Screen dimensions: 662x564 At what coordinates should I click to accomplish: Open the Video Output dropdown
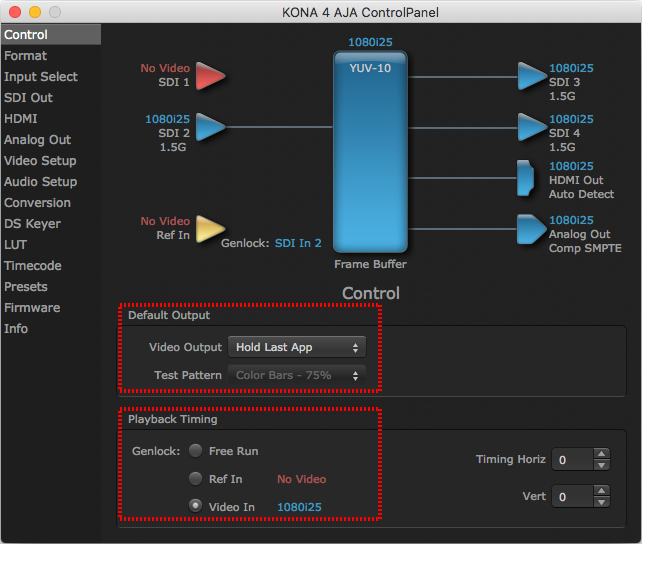pyautogui.click(x=297, y=347)
